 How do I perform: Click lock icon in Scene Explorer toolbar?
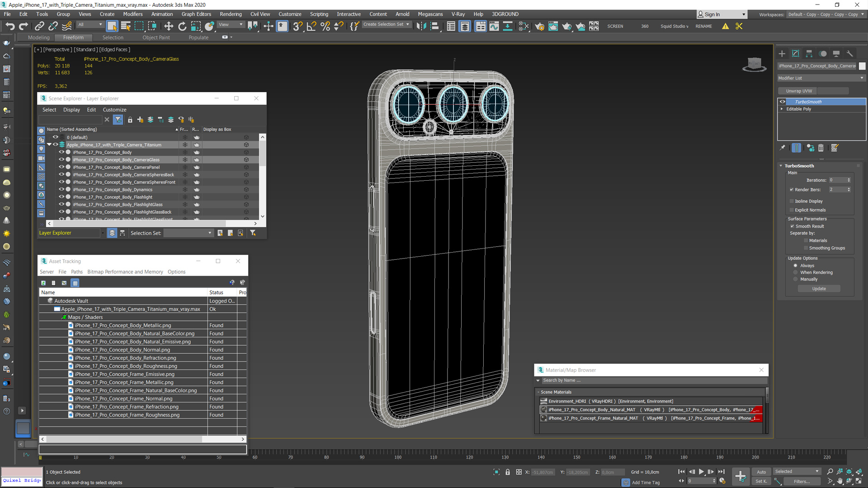coord(130,120)
